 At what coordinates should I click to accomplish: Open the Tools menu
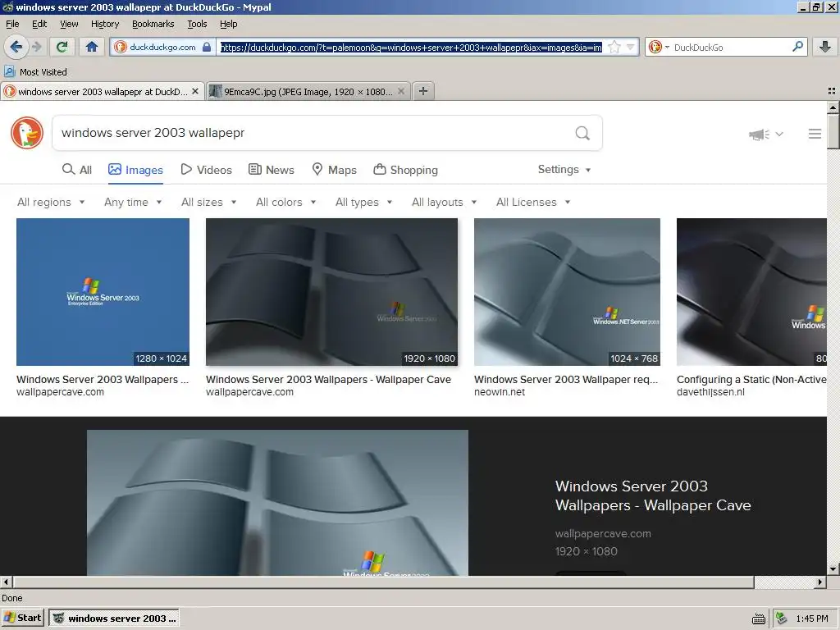pos(197,24)
